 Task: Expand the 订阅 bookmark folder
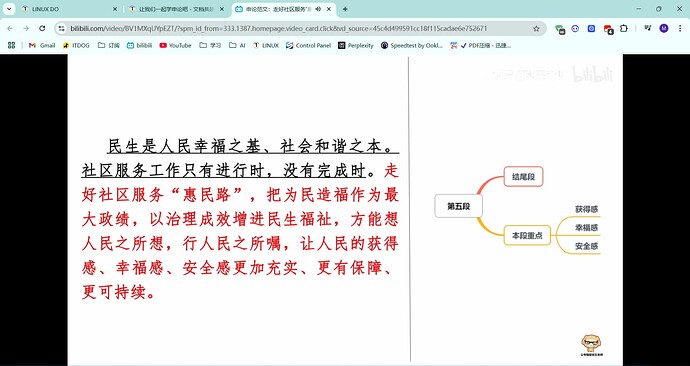[108, 45]
